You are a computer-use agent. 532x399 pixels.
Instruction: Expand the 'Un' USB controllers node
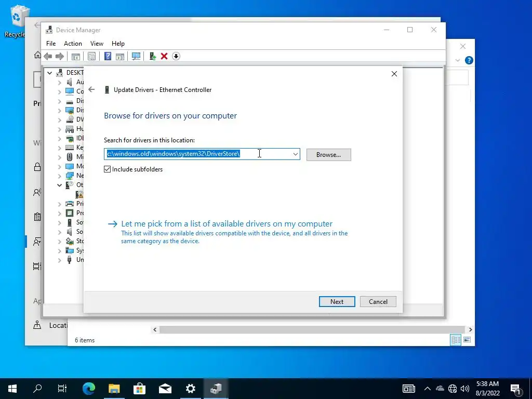click(59, 260)
